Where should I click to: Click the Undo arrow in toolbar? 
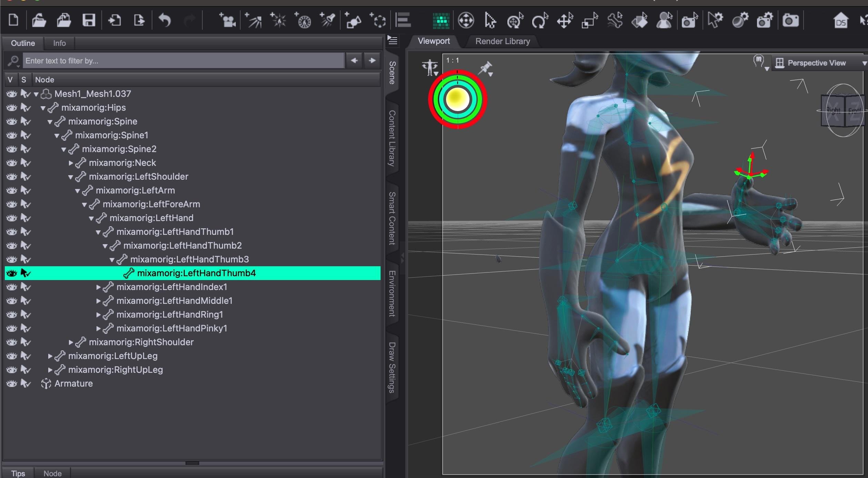165,20
